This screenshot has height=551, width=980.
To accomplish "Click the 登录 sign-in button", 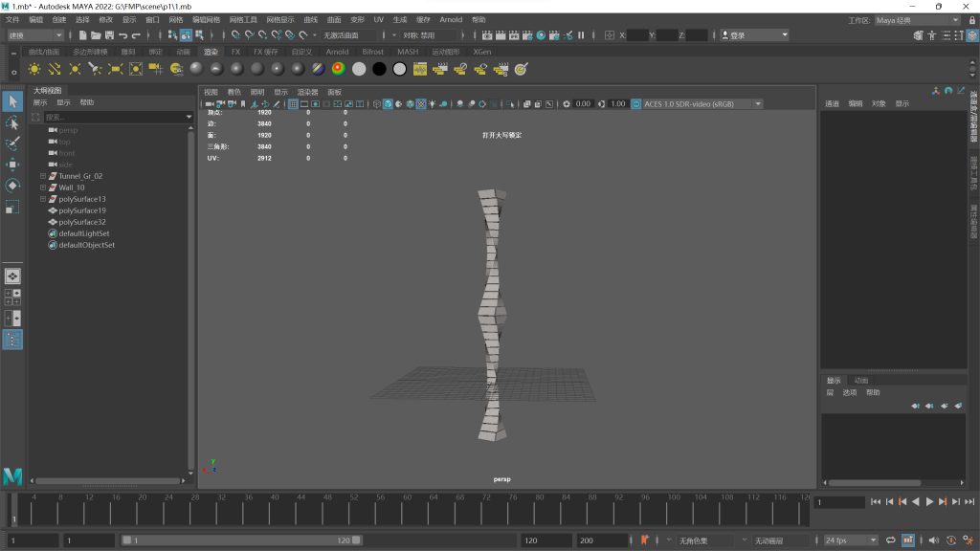I will 758,35.
